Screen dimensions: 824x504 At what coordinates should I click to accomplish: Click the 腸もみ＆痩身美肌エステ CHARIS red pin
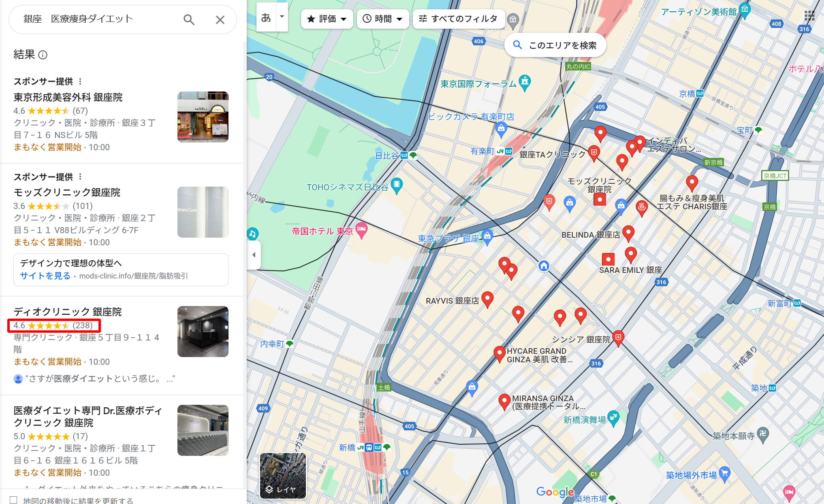[x=692, y=183]
